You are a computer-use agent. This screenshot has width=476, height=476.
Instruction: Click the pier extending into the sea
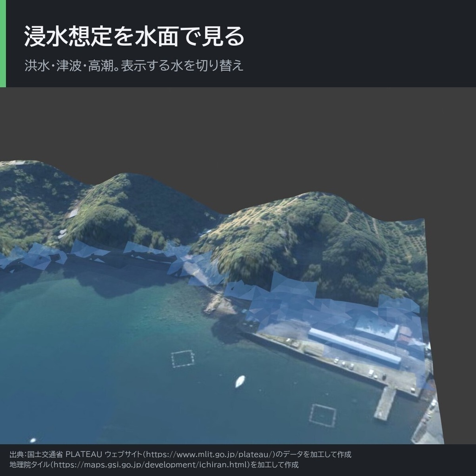click(385, 403)
